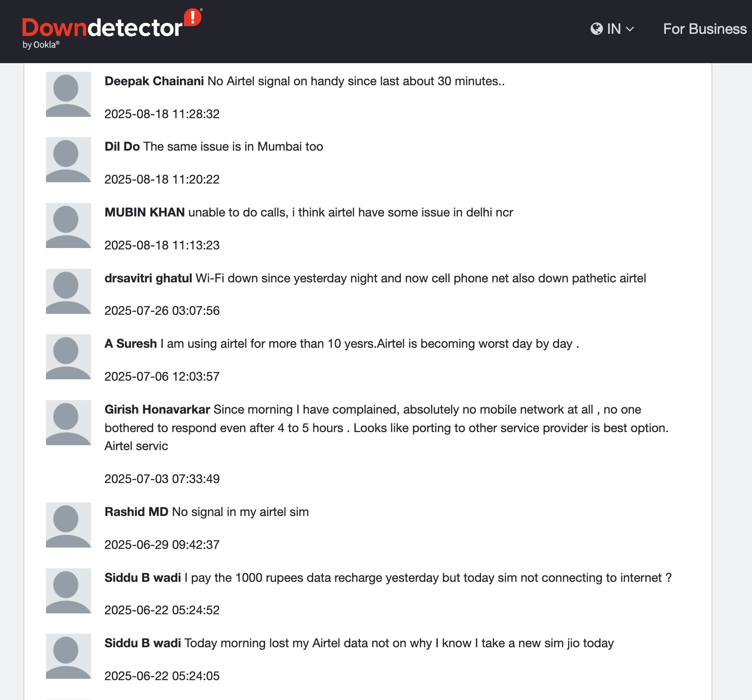
Task: Click A Suresh's profile avatar
Action: [69, 357]
